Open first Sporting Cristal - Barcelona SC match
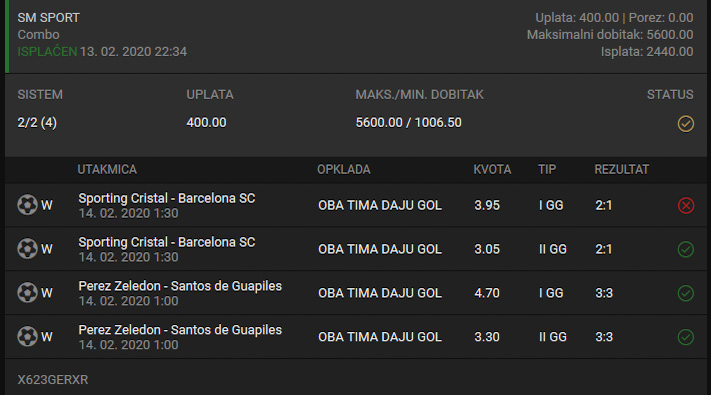711x395 pixels. coord(167,198)
